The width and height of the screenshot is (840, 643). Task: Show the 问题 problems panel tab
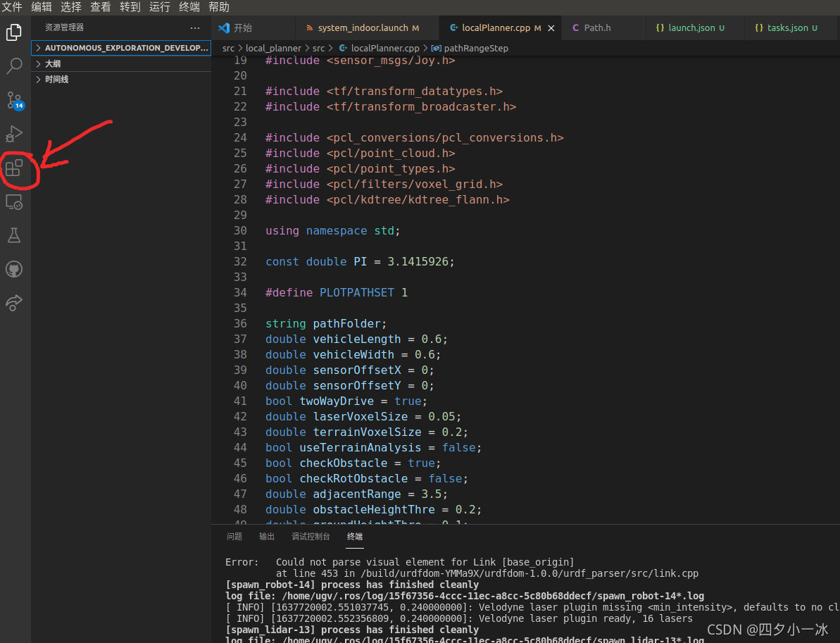[x=234, y=537]
